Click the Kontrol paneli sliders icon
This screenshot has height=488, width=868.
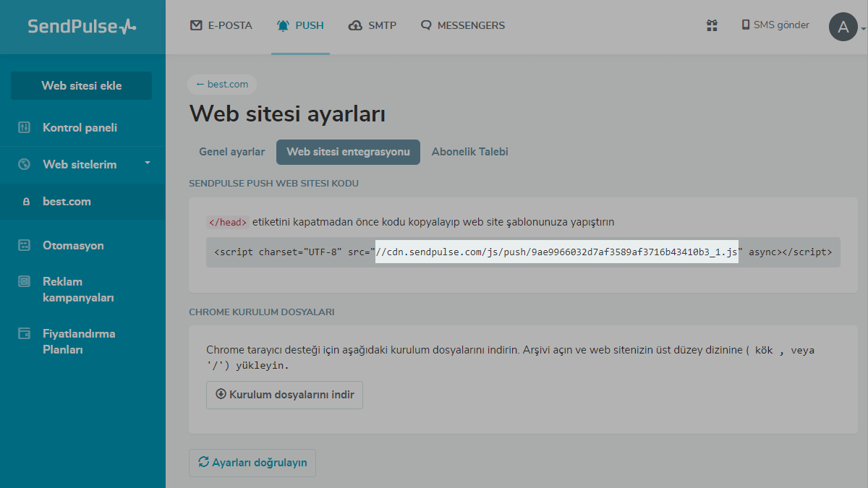tap(24, 128)
